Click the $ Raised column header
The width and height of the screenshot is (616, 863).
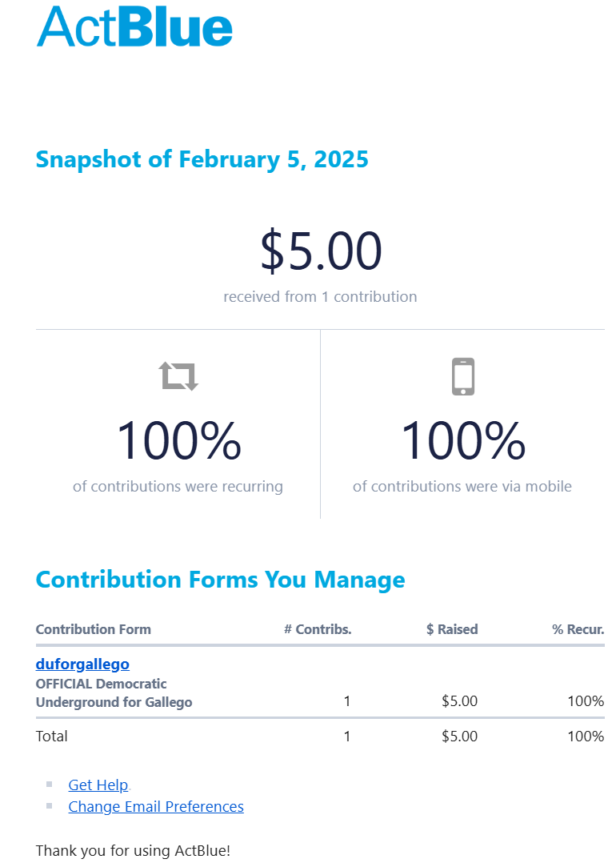click(452, 629)
